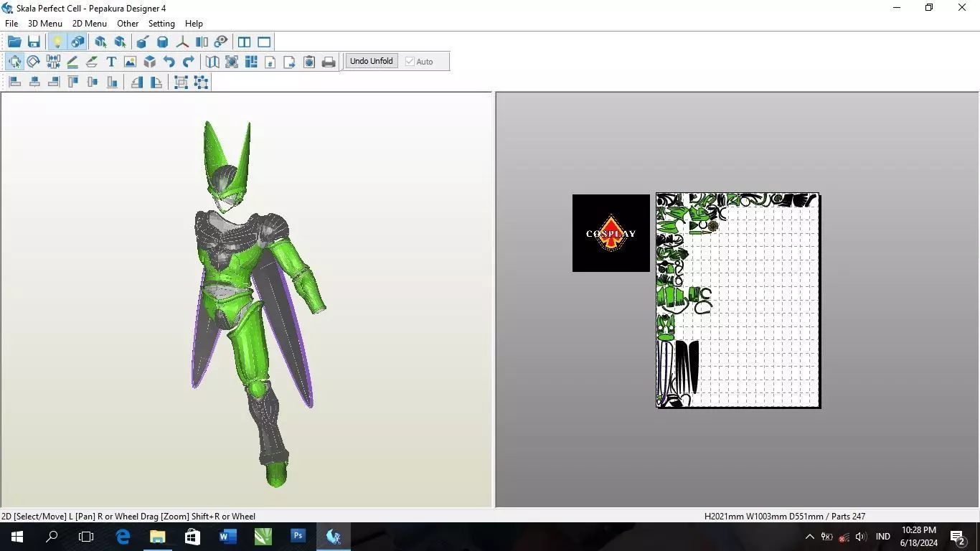Click the 3D axis icon
This screenshot has width=980, height=551.
182,42
